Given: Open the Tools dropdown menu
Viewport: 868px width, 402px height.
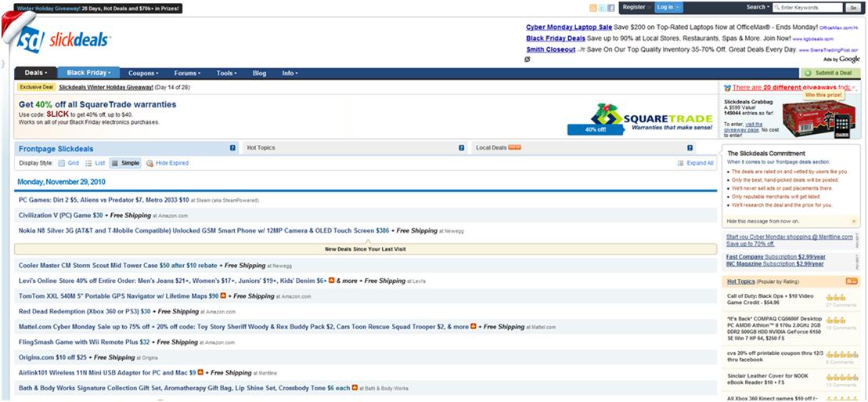Looking at the screenshot, I should (x=226, y=73).
